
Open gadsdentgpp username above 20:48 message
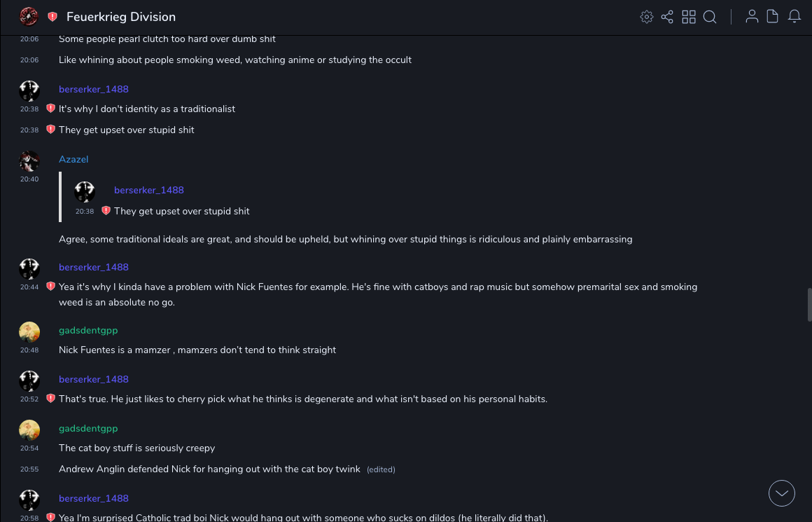[88, 330]
